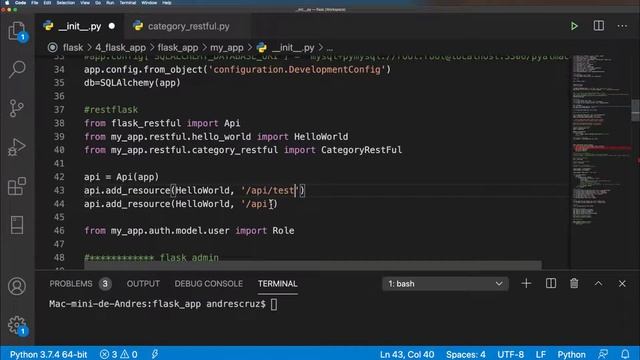
Task: Maximize the panel with up chevron
Action: click(x=598, y=283)
